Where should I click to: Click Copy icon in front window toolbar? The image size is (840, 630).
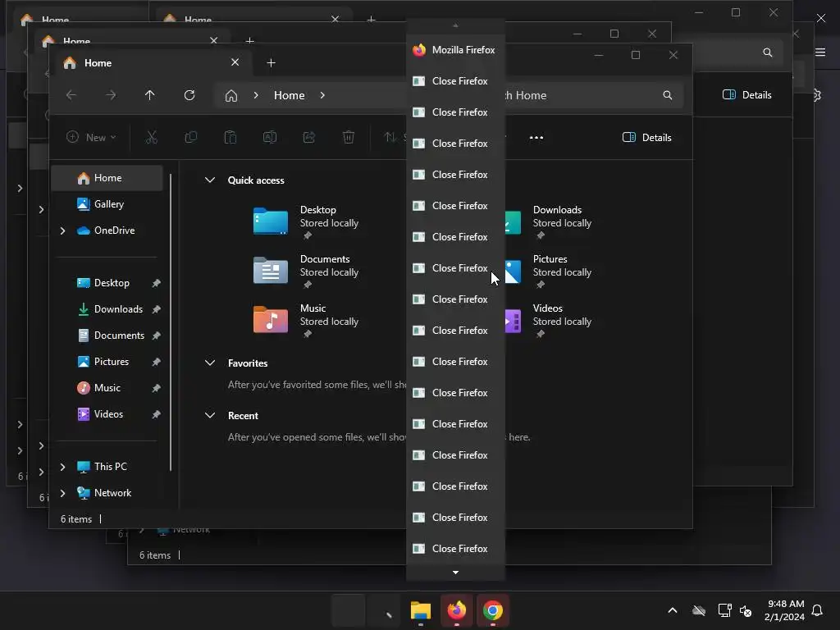coord(190,138)
